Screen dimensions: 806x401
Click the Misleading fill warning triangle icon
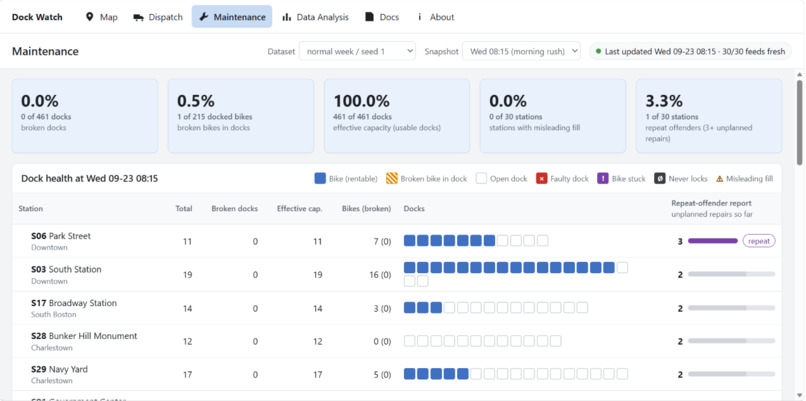coord(720,179)
